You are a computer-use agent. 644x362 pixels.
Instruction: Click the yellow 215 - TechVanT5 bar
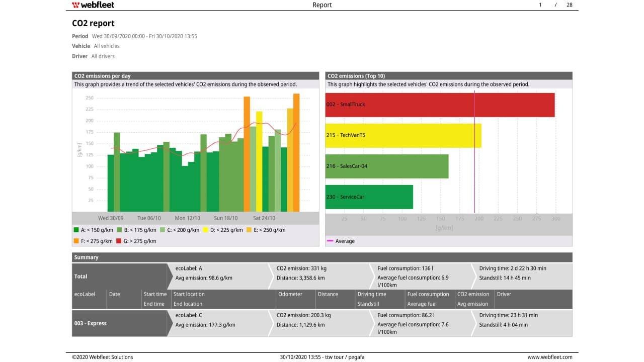pyautogui.click(x=403, y=135)
